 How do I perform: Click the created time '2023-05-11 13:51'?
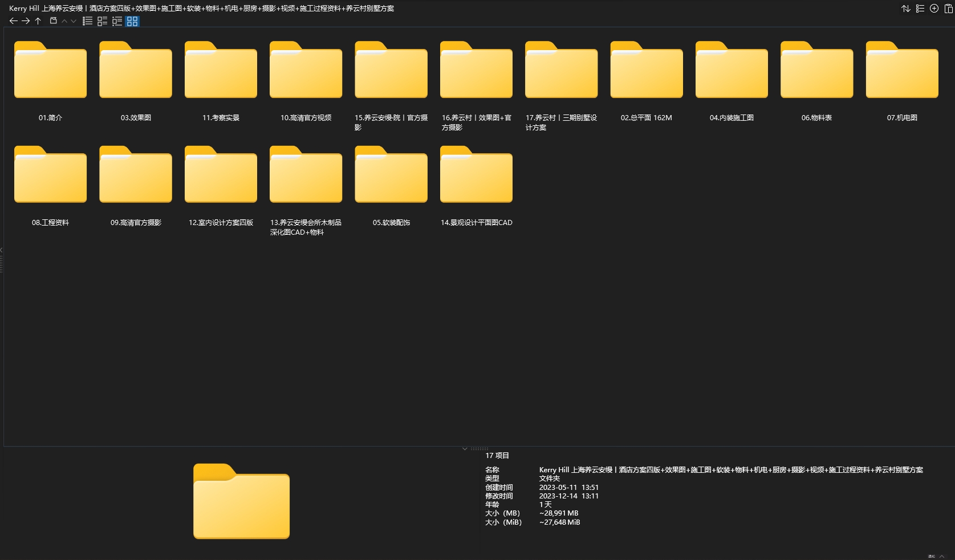[569, 488]
